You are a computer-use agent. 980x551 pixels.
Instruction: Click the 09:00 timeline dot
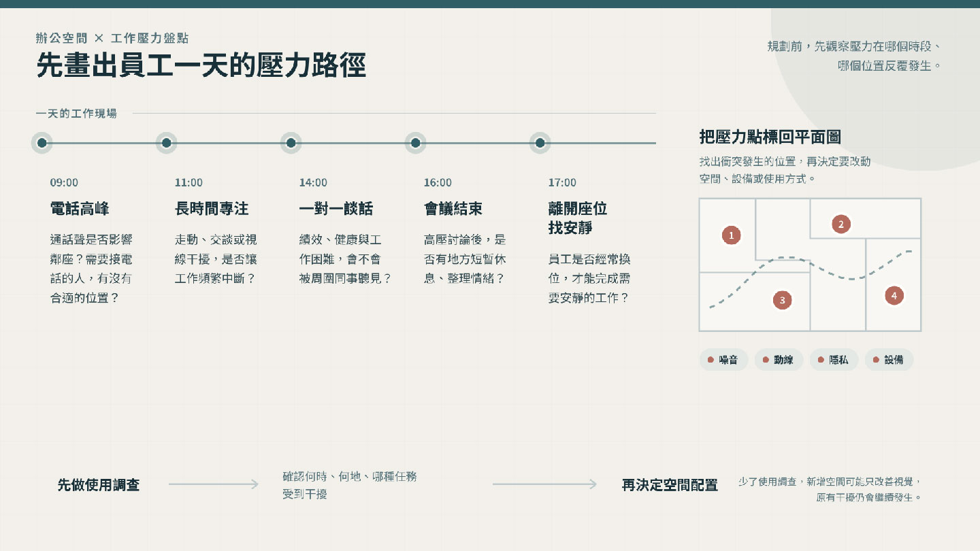click(x=42, y=143)
